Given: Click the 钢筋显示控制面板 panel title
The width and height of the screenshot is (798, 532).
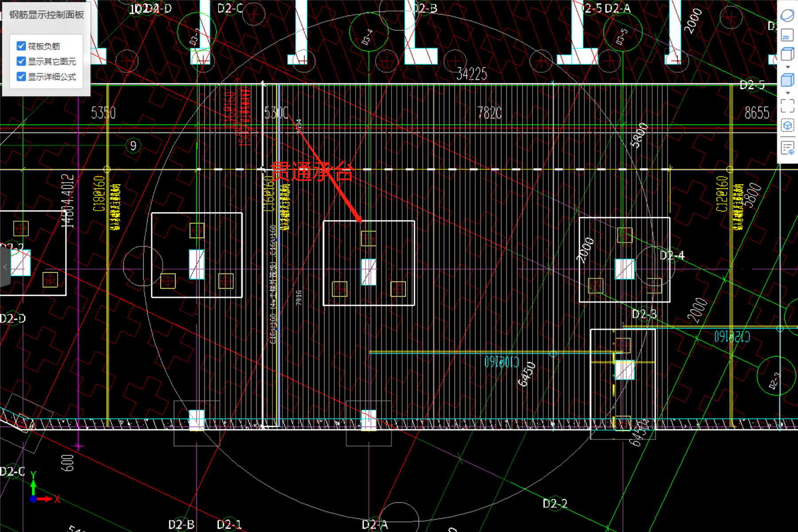Looking at the screenshot, I should [47, 15].
